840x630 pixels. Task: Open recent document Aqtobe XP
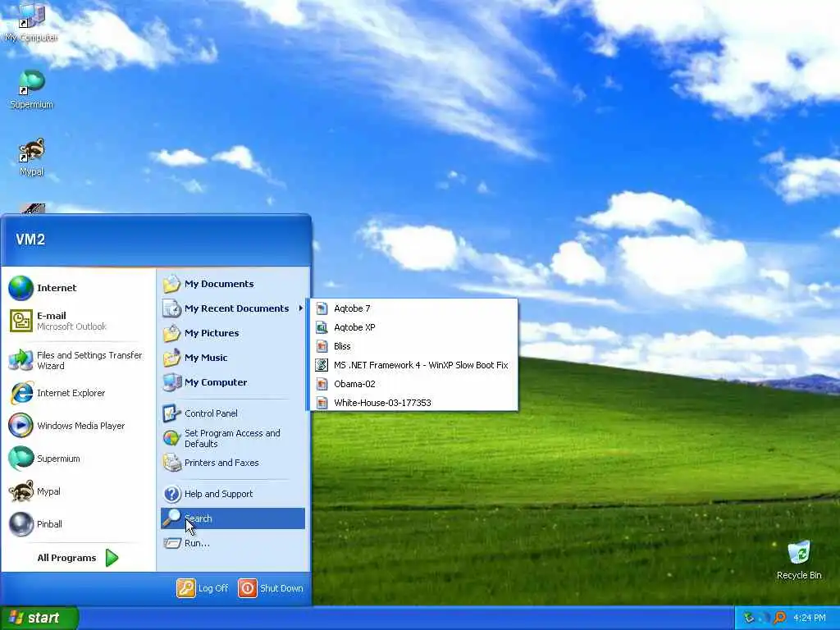(x=413, y=327)
